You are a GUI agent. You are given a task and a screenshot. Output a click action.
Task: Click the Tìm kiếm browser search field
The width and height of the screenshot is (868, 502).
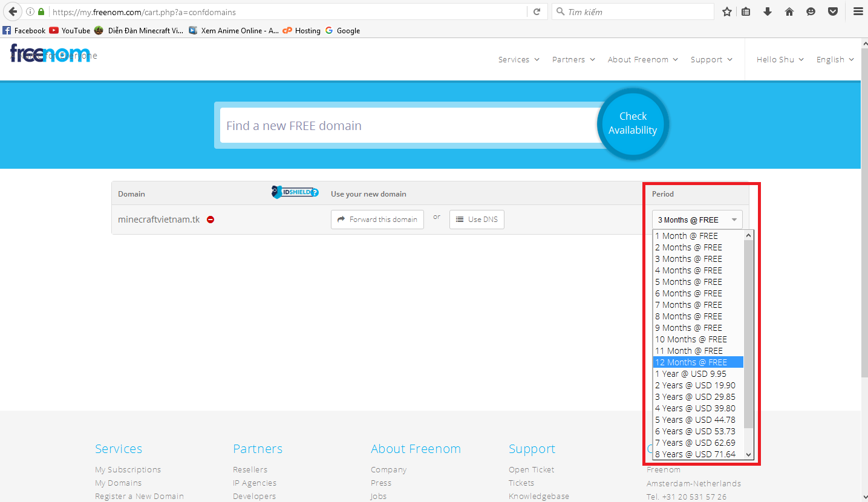coord(633,11)
